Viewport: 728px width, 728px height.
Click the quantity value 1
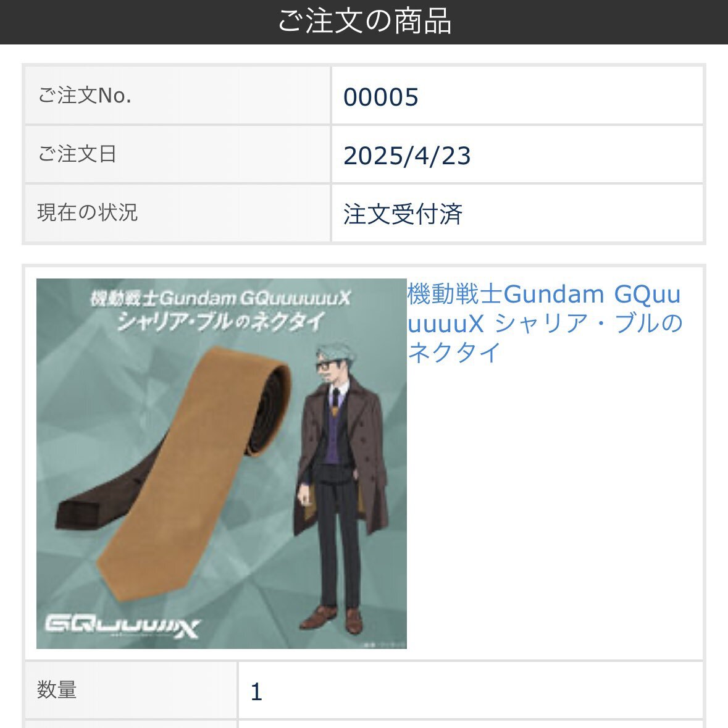256,692
